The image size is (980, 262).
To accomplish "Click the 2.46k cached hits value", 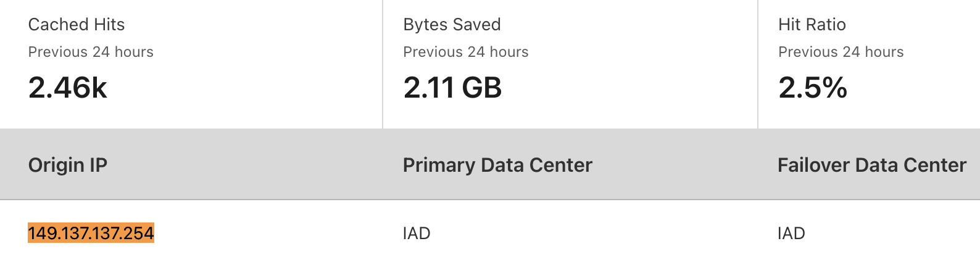I will pos(68,88).
